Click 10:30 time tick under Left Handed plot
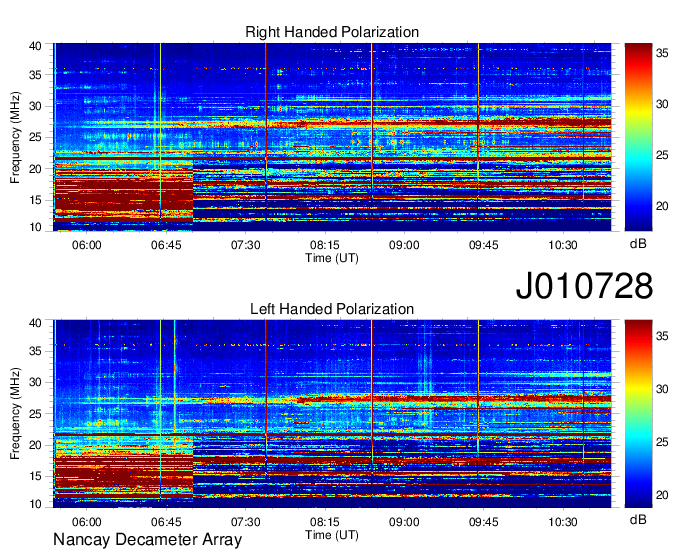680x552 pixels. 563,522
